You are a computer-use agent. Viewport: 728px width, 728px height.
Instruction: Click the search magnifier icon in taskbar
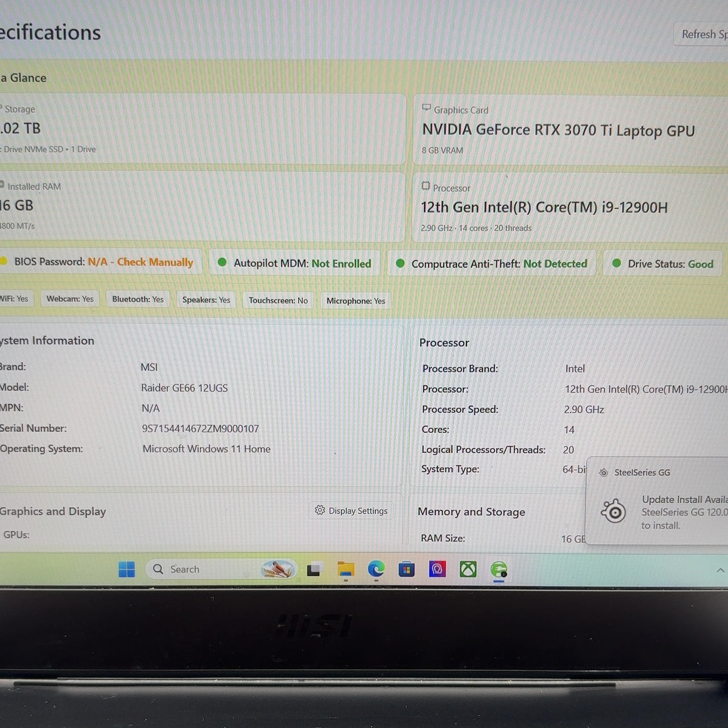pos(158,569)
